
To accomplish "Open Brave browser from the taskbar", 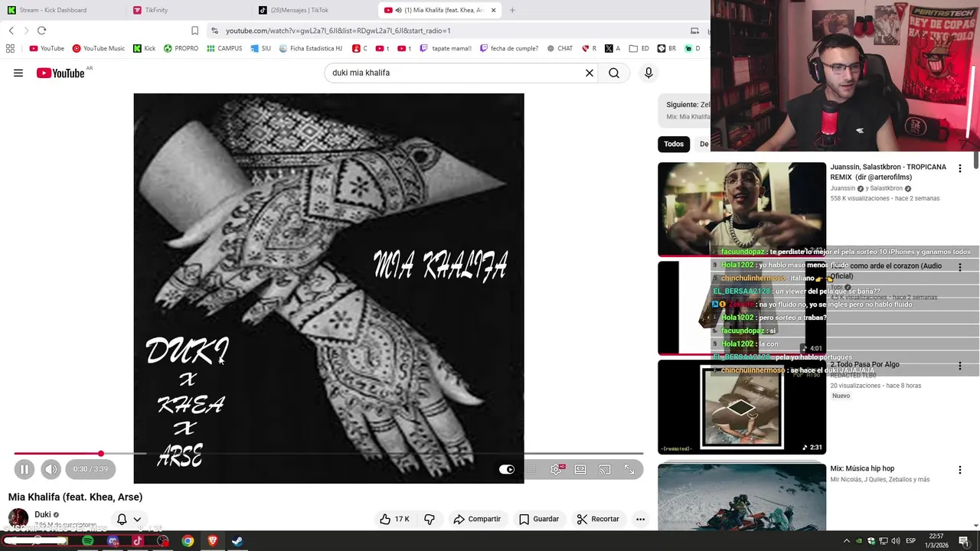I will [213, 541].
